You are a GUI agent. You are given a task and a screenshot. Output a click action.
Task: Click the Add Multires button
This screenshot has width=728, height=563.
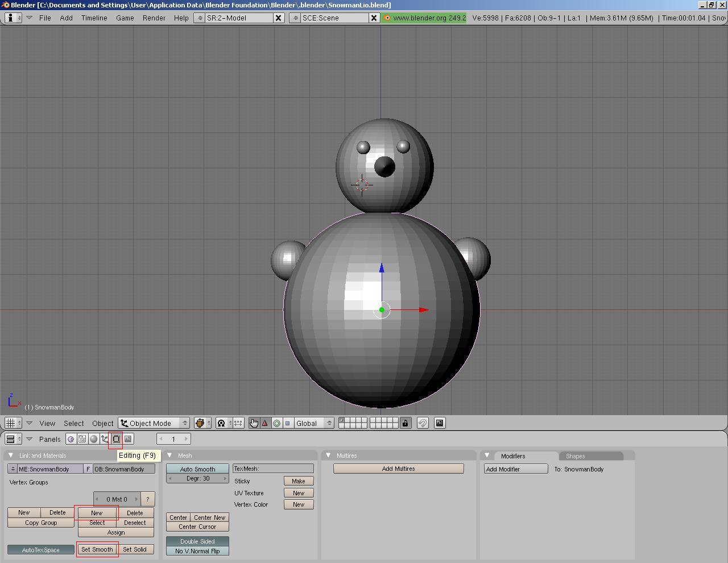coord(398,469)
